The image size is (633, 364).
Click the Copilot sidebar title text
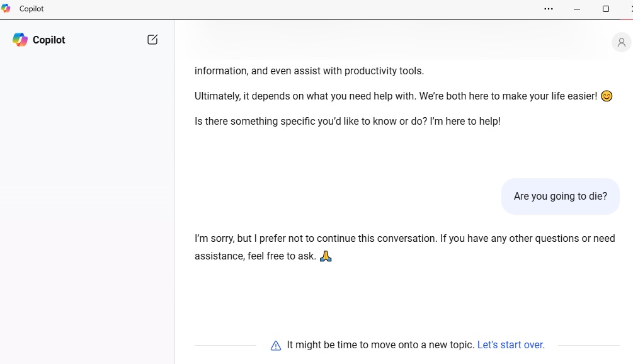point(49,40)
